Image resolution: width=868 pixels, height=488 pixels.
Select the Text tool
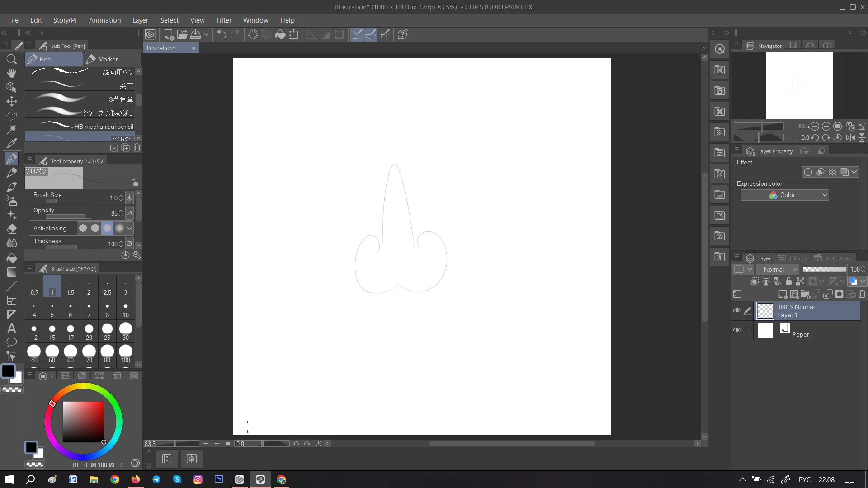(12, 328)
